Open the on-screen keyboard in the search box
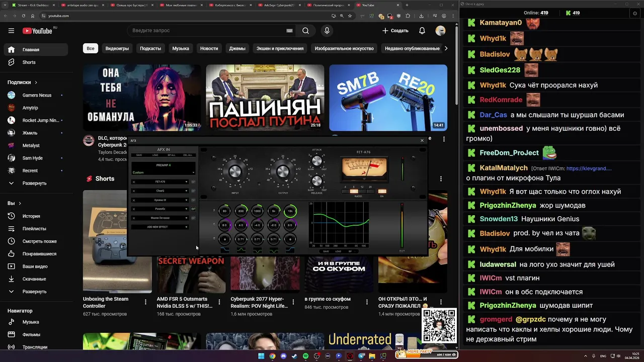644x362 pixels. click(x=289, y=31)
